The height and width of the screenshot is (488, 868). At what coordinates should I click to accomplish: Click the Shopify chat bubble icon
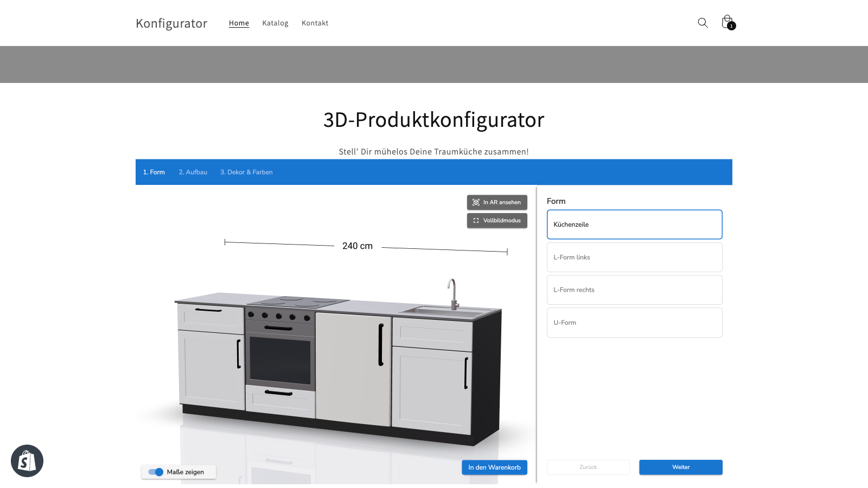click(27, 461)
